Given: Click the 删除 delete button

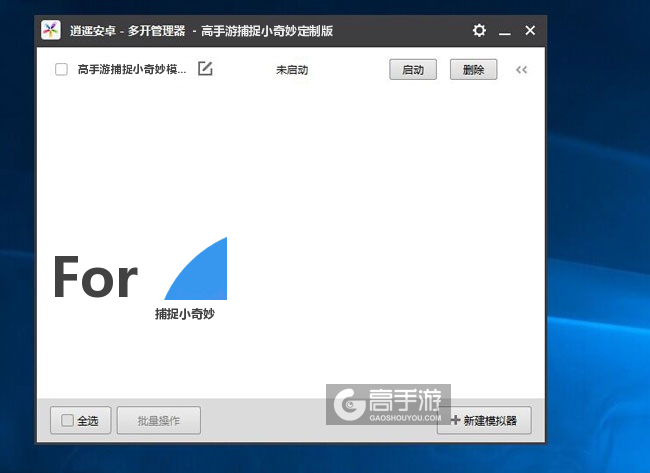Looking at the screenshot, I should point(473,69).
